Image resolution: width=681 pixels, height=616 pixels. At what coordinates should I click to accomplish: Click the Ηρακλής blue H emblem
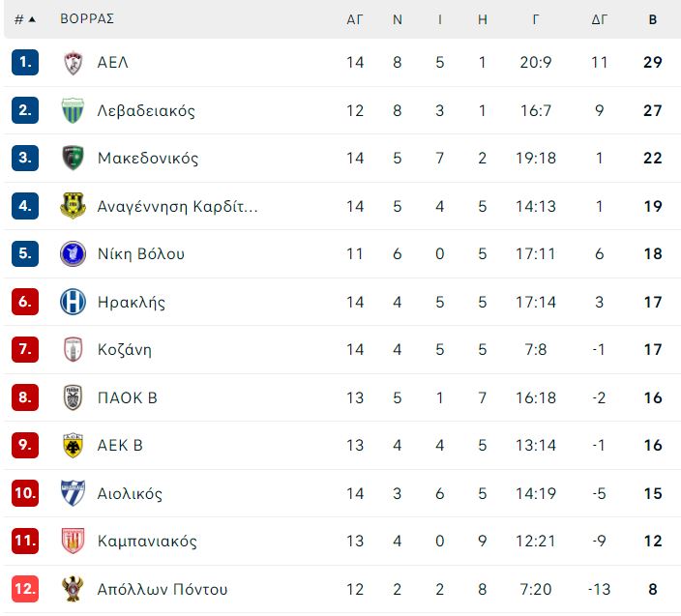point(73,302)
